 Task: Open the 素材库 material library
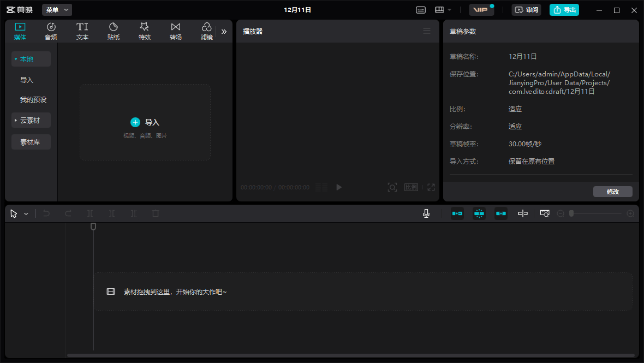coord(31,142)
